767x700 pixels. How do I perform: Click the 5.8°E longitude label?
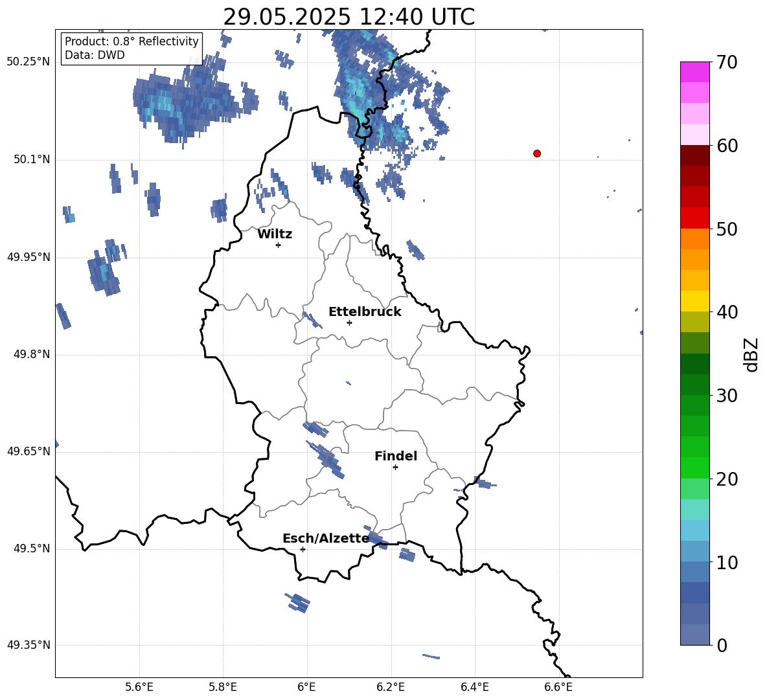223,687
